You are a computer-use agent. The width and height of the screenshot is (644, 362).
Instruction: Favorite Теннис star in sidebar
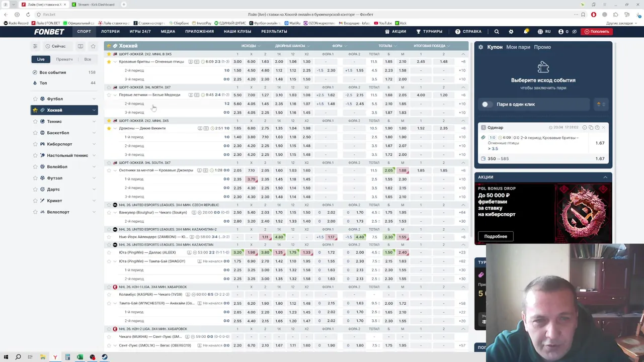pyautogui.click(x=35, y=121)
